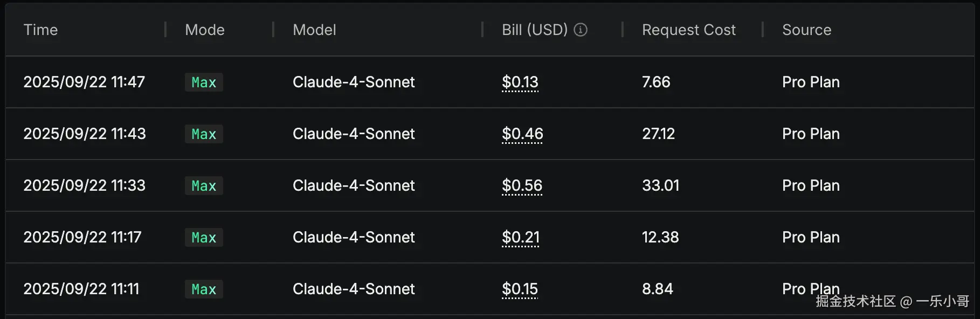
Task: Click the Source column header
Action: point(806,30)
